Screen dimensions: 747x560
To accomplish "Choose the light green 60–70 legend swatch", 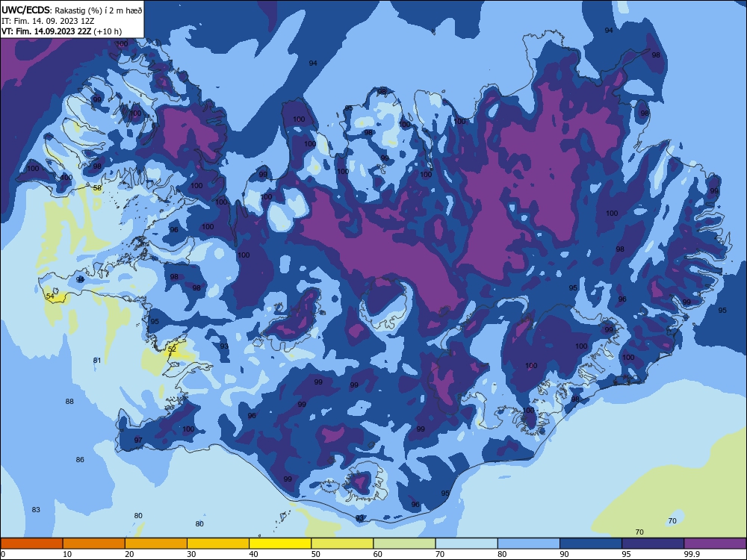I will 404,544.
